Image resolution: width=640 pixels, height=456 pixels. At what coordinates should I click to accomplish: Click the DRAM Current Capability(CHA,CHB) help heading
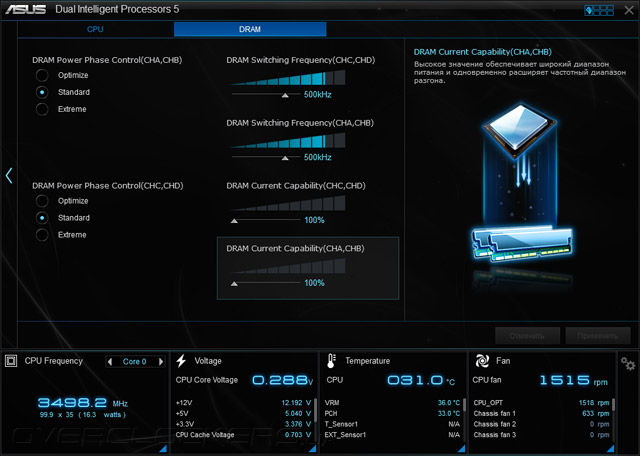(482, 52)
